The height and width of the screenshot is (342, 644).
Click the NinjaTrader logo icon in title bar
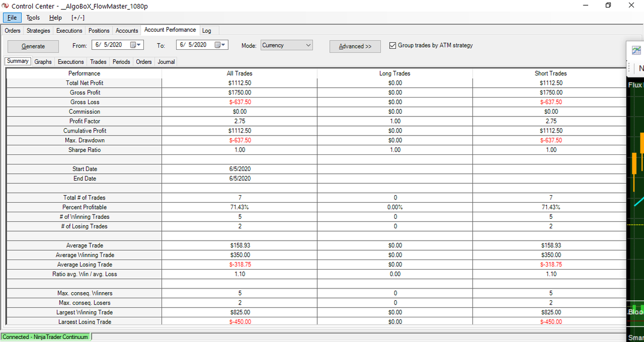click(5, 6)
